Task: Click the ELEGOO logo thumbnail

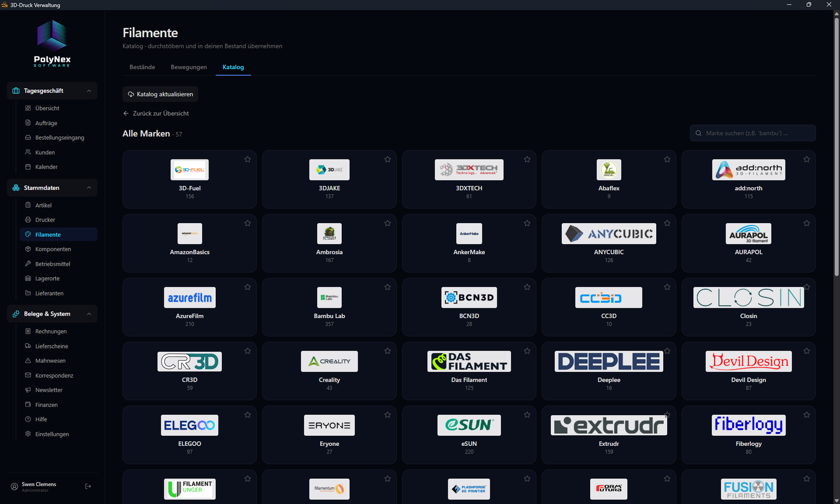Action: pyautogui.click(x=190, y=425)
